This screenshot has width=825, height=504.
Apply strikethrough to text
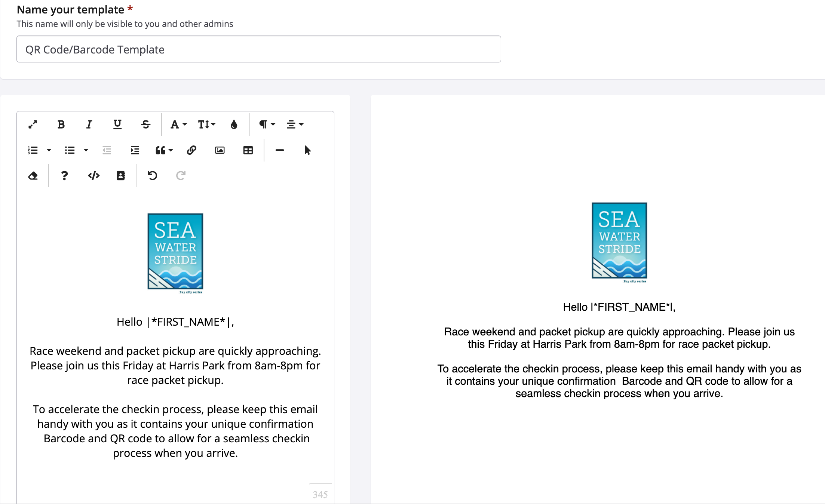coord(145,124)
